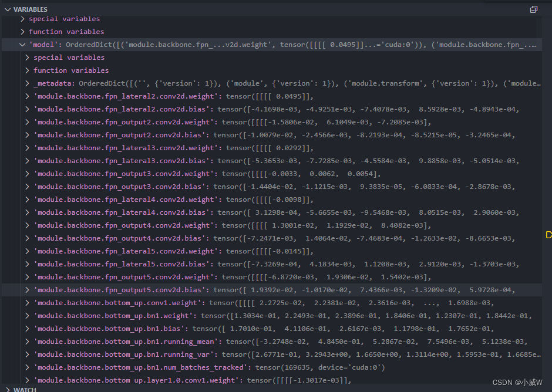Expand the outermost special variables row above 'model'
The width and height of the screenshot is (552, 392).
22,19
